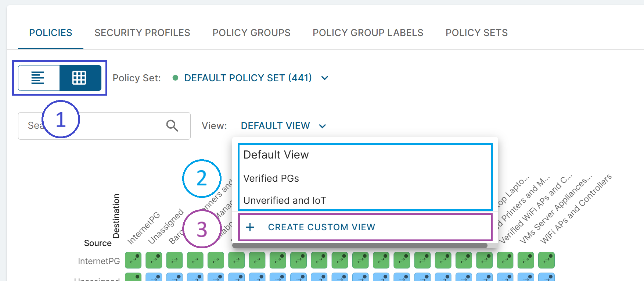This screenshot has width=644, height=281.
Task: Collapse the View dropdown chevron
Action: pyautogui.click(x=323, y=126)
